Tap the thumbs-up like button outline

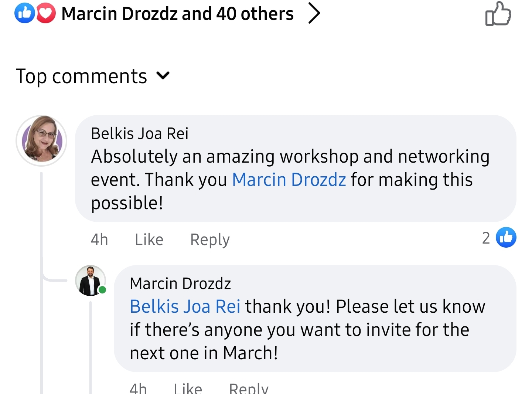coord(498,14)
